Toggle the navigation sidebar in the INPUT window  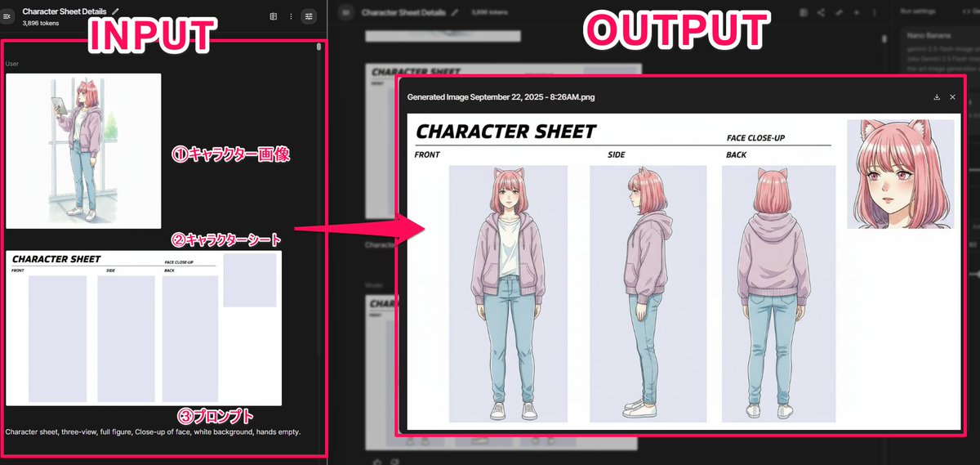tap(7, 16)
